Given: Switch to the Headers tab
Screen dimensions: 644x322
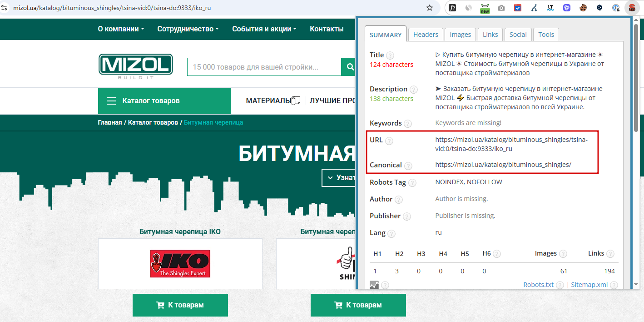Looking at the screenshot, I should coord(426,34).
